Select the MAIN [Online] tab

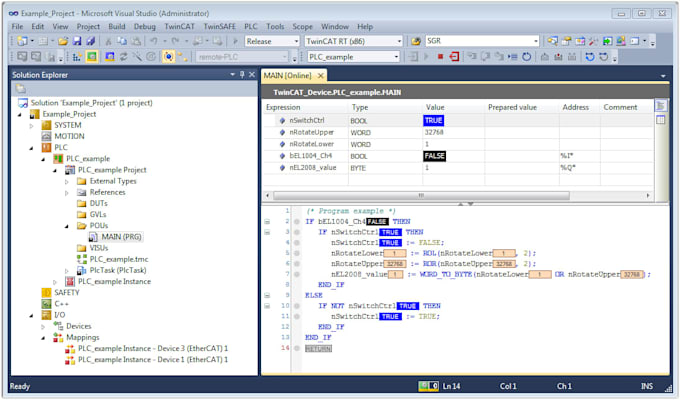(x=287, y=75)
